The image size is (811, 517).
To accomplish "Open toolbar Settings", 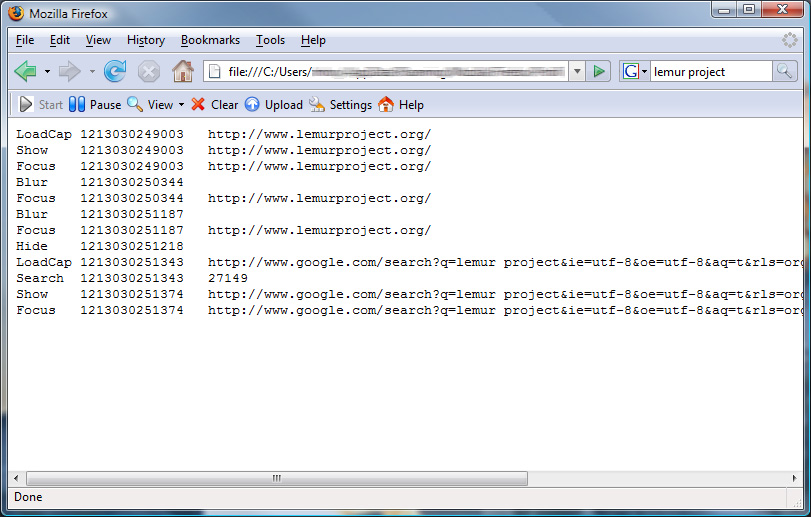I will tap(340, 104).
